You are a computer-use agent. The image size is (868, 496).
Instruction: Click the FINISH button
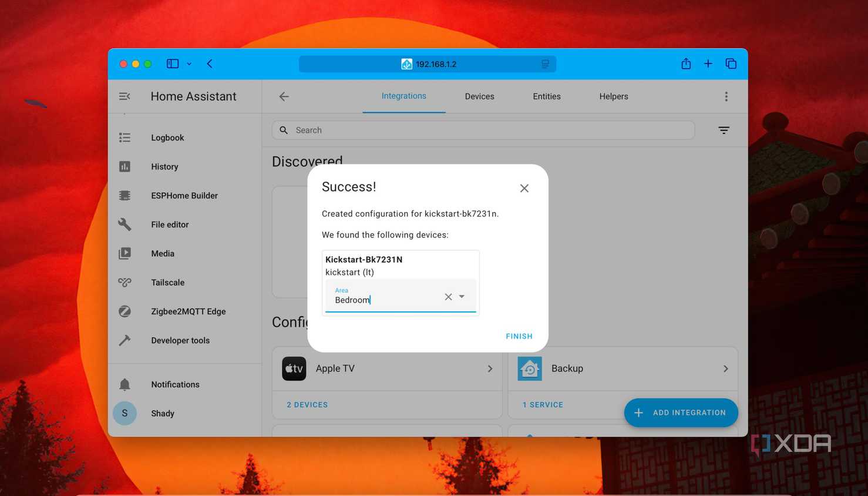519,336
